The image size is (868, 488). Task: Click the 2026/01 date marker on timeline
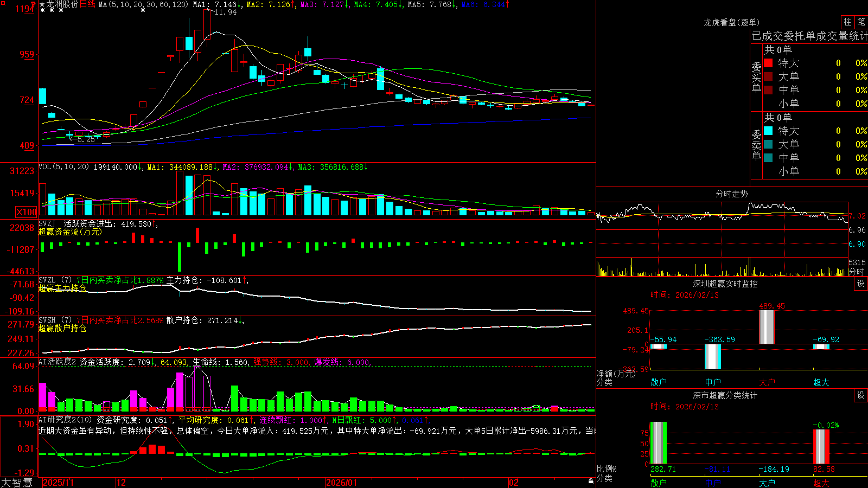(341, 483)
